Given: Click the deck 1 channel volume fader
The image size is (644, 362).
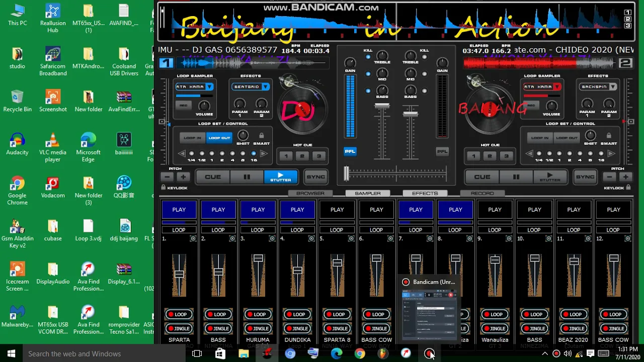Looking at the screenshot, I should pyautogui.click(x=382, y=106).
